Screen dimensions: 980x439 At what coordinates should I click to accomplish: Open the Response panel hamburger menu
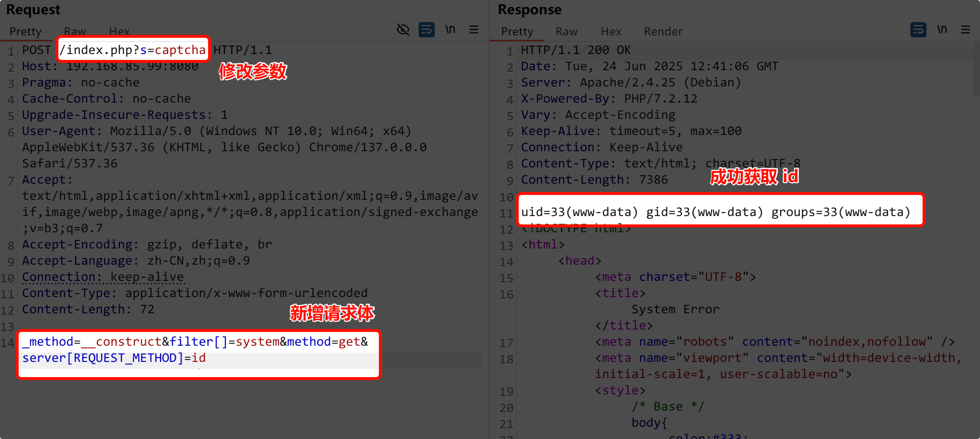coord(965,30)
